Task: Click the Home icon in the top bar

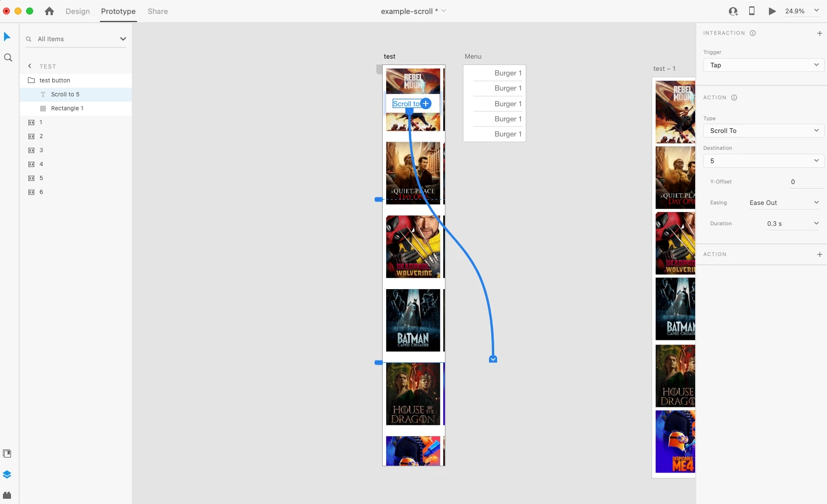Action: click(49, 11)
